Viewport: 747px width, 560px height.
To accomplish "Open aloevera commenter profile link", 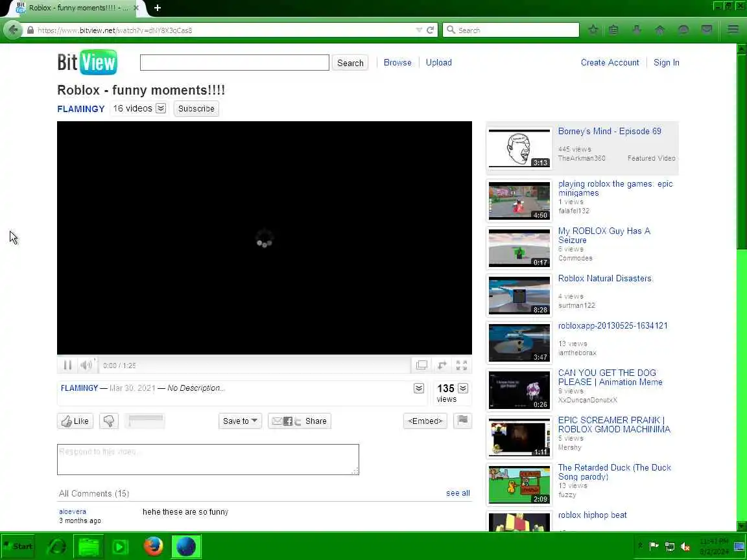I will pyautogui.click(x=73, y=511).
